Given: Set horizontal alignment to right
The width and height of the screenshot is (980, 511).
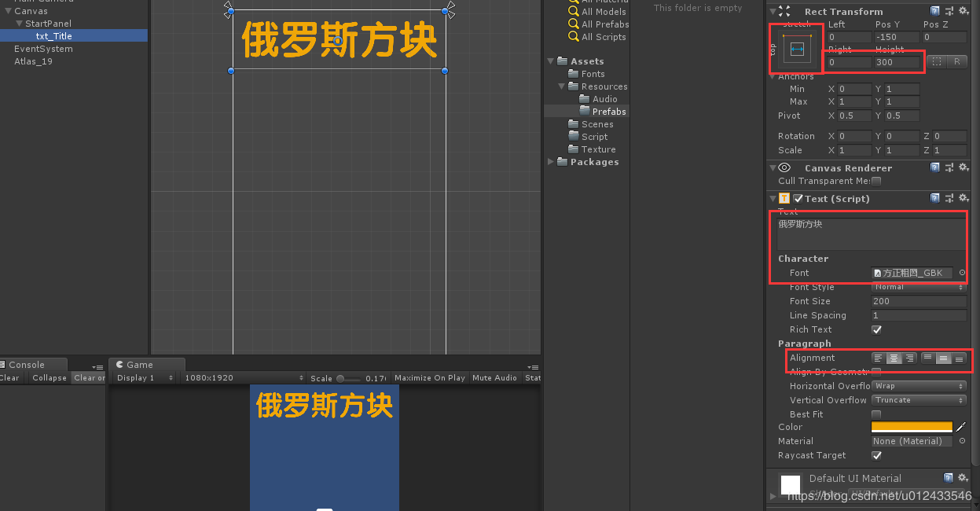Looking at the screenshot, I should [x=910, y=358].
